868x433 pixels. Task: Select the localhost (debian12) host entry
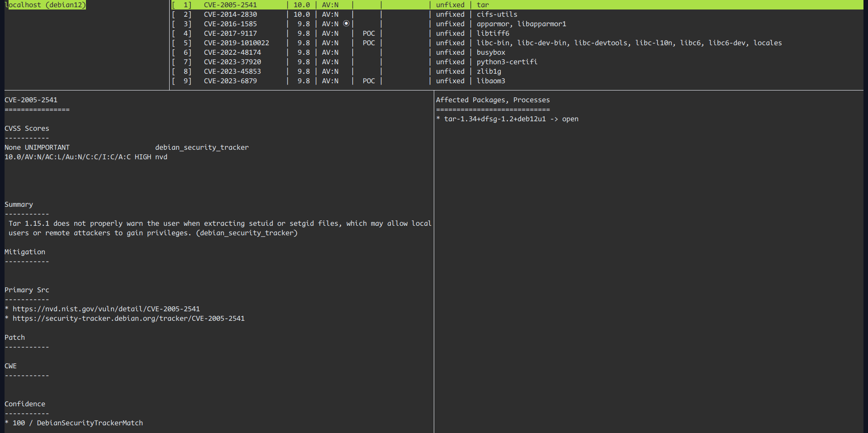(x=45, y=5)
